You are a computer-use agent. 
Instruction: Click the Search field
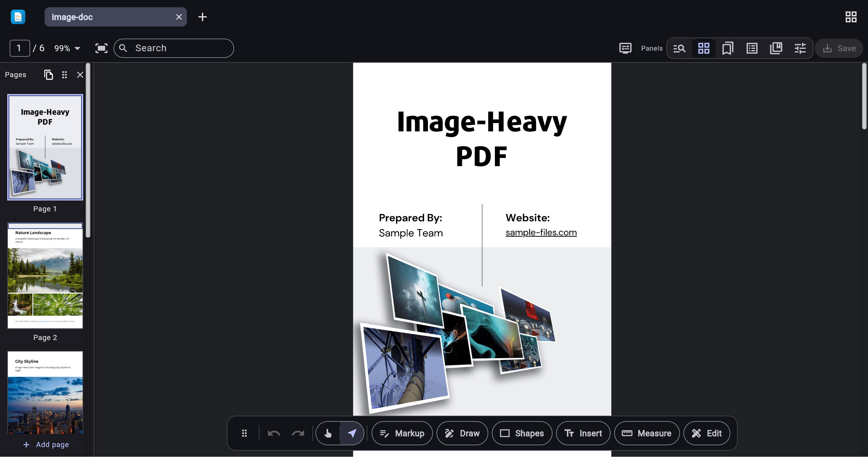(174, 48)
